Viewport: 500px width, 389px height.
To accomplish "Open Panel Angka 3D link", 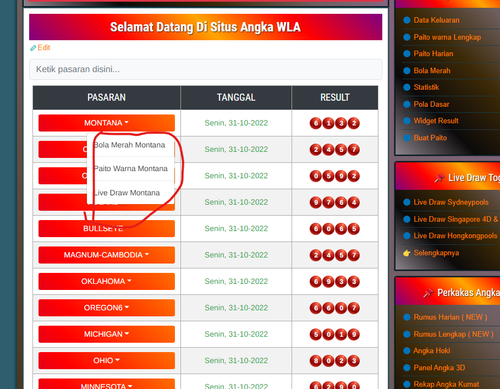I will tap(439, 368).
